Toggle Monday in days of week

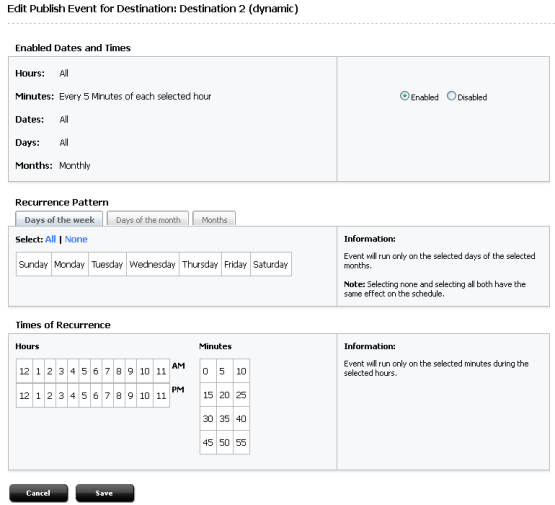click(x=70, y=264)
